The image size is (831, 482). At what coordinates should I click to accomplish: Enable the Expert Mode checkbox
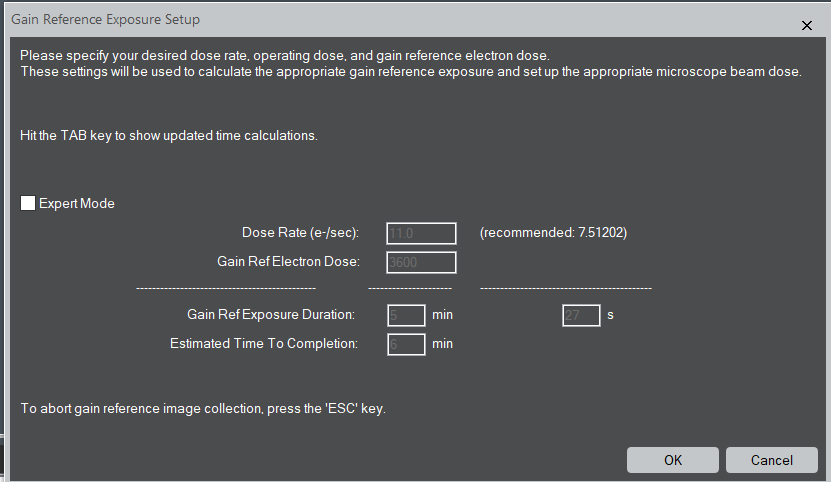coord(28,203)
